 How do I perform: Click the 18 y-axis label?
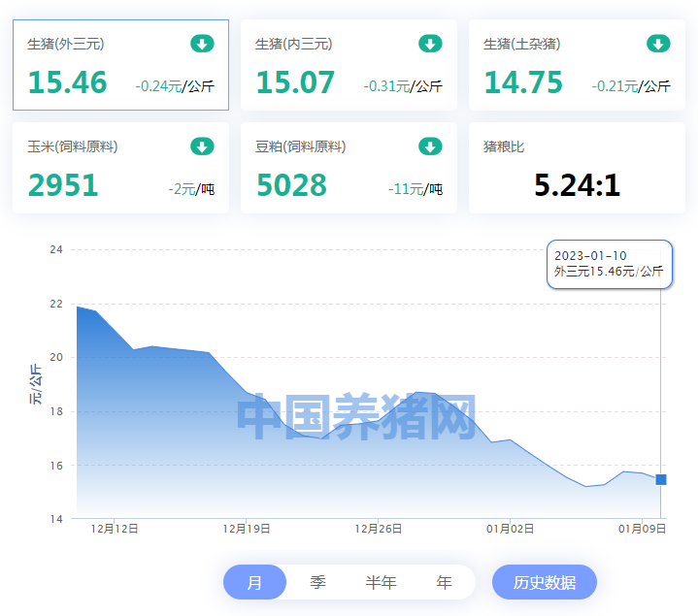tap(56, 411)
